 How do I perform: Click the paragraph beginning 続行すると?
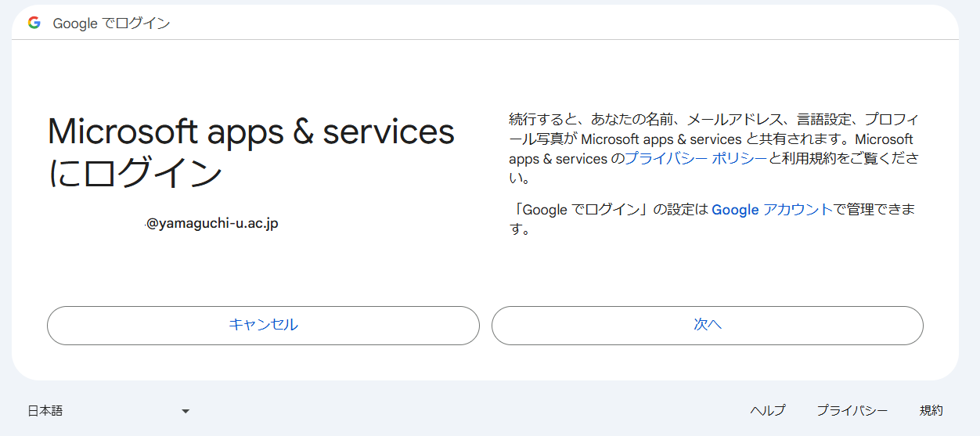(x=714, y=149)
